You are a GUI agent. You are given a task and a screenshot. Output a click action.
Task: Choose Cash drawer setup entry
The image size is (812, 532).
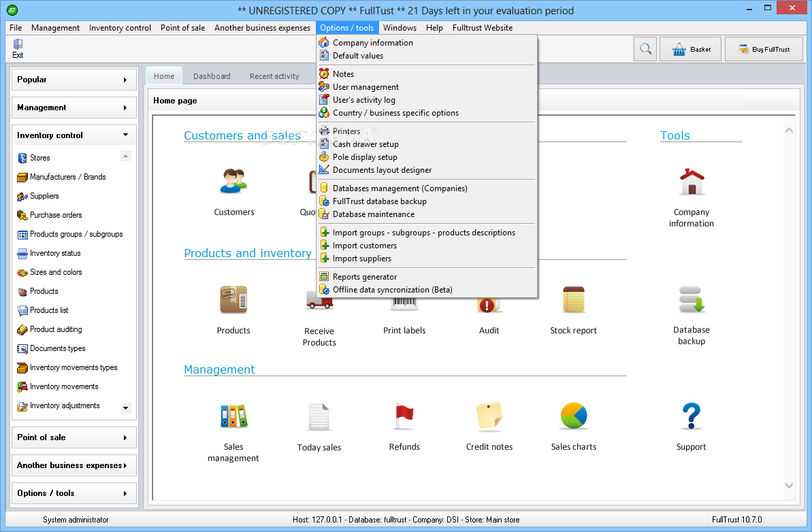(x=427, y=144)
